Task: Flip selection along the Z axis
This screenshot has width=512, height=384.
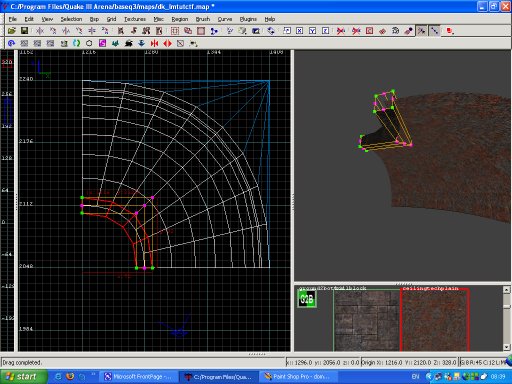Action: pyautogui.click(x=92, y=31)
